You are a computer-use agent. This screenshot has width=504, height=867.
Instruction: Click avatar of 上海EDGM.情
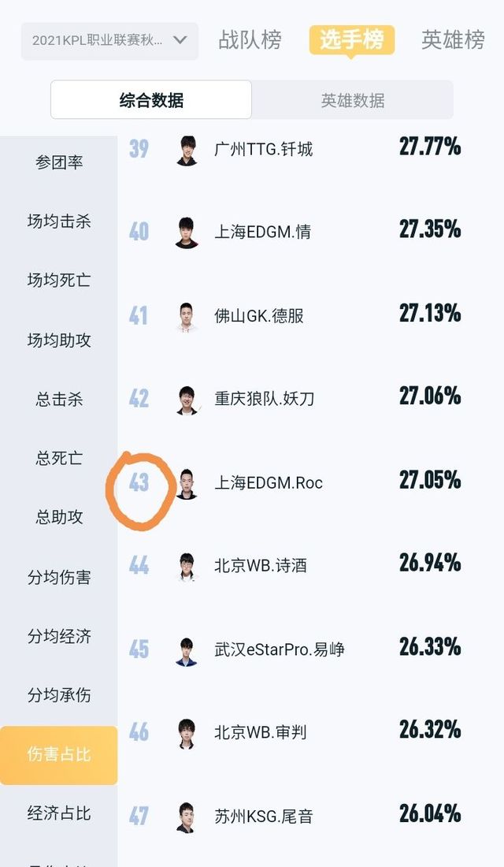(x=187, y=232)
